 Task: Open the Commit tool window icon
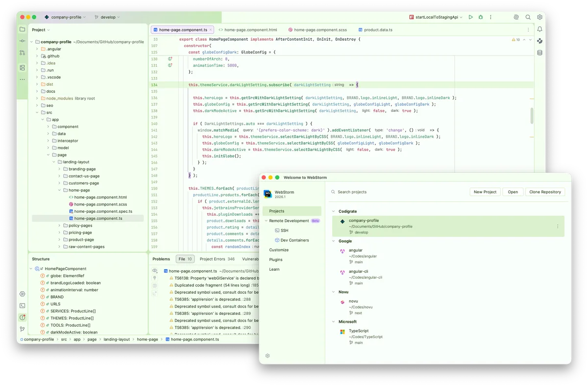click(x=22, y=41)
